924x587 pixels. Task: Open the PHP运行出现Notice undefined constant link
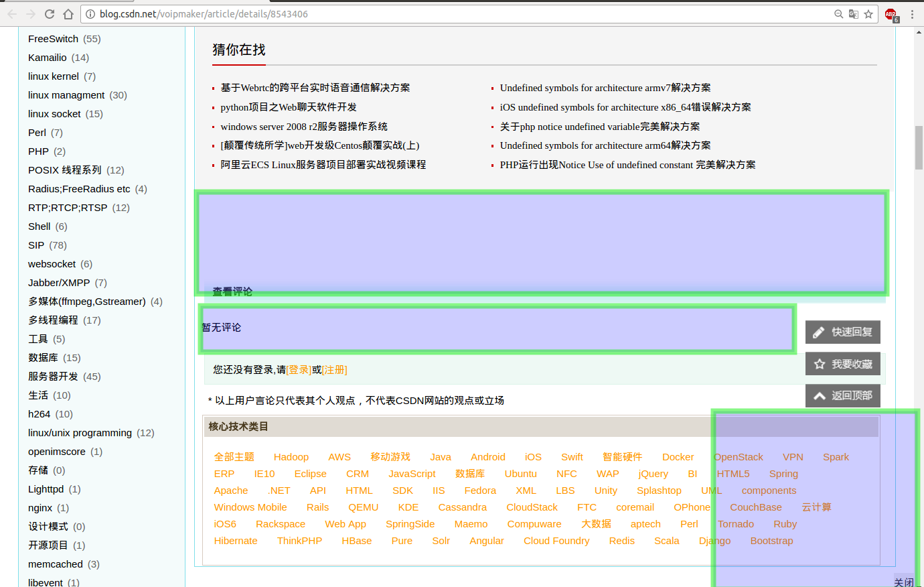pyautogui.click(x=627, y=165)
